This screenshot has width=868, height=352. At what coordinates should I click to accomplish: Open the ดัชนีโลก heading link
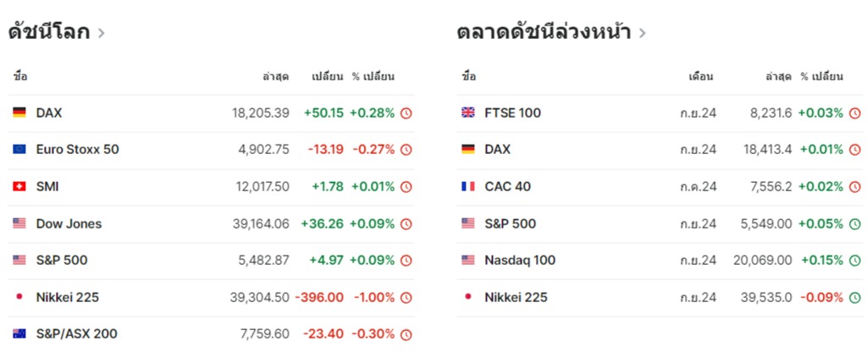click(x=49, y=32)
